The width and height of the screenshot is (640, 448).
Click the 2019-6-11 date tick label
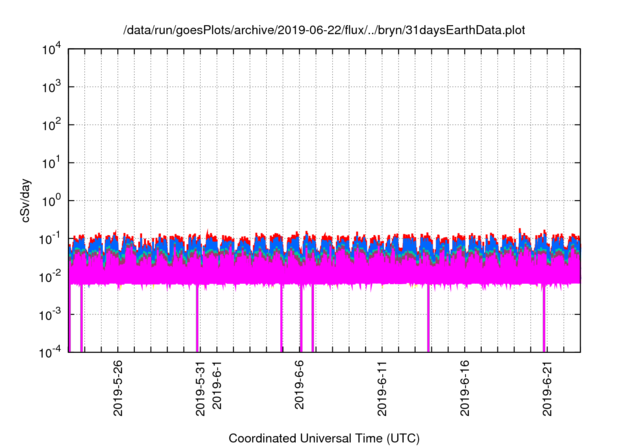point(382,388)
